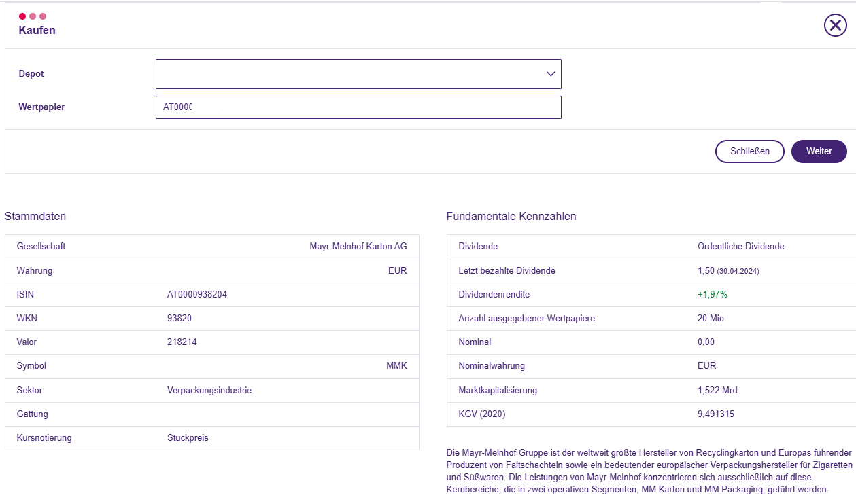Image resolution: width=856 pixels, height=504 pixels.
Task: Close the Kaufen dialog with X icon
Action: coord(835,25)
